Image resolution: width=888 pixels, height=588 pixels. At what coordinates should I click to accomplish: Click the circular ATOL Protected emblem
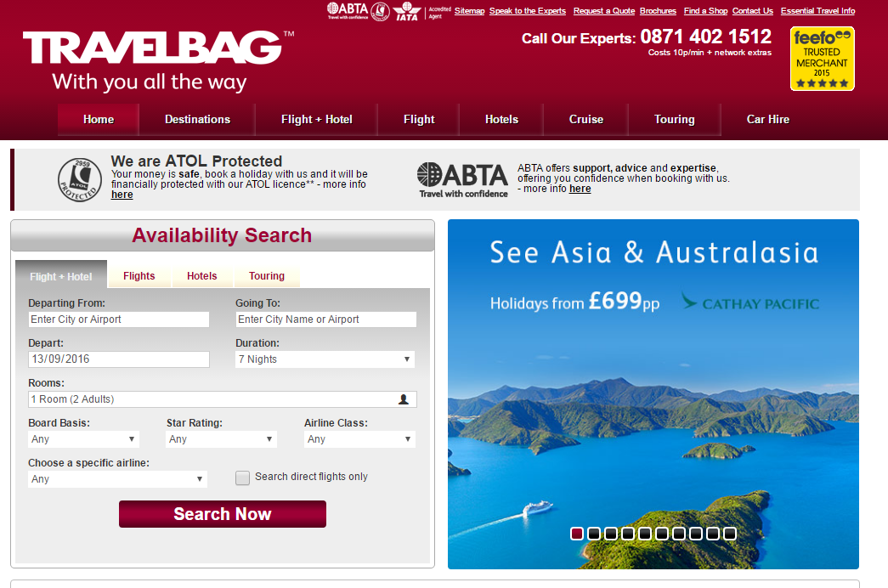80,178
